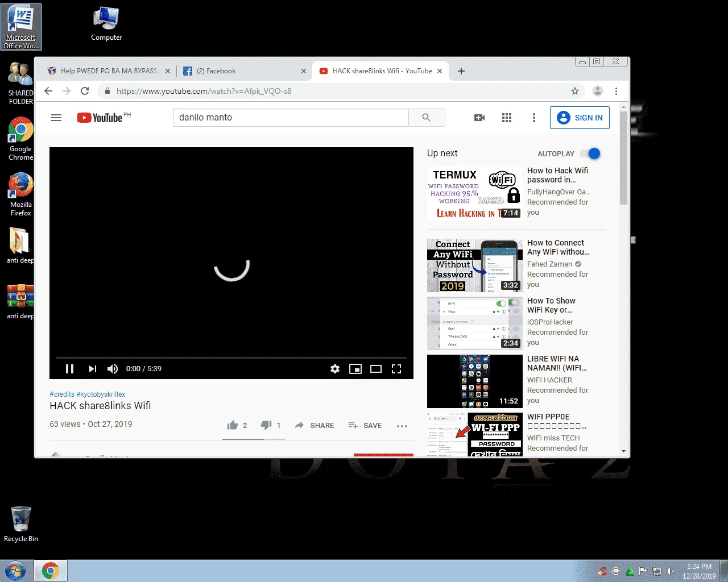The width and height of the screenshot is (728, 582).
Task: Open the #credits hashtag link
Action: [62, 394]
